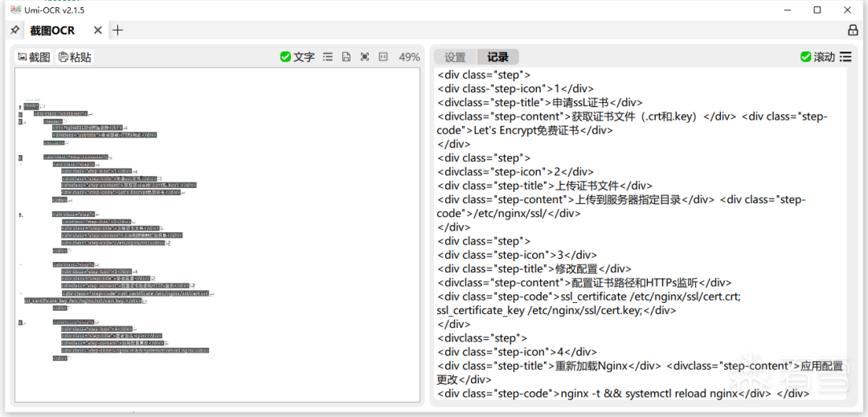Viewport: 868px width, 417px height.
Task: Click the ssl_certificate line in the results text
Action: coord(588,296)
